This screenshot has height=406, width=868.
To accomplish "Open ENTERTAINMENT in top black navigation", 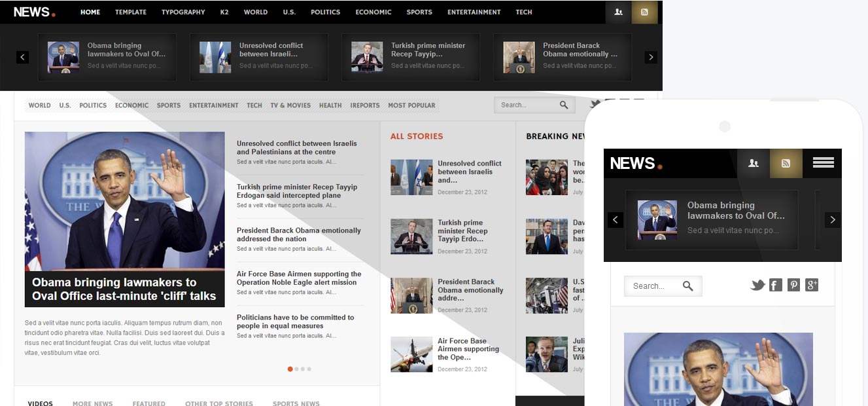I will pos(474,12).
